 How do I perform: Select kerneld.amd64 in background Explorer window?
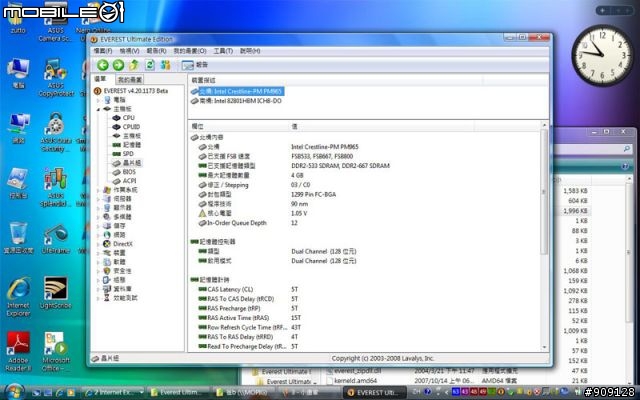point(355,380)
